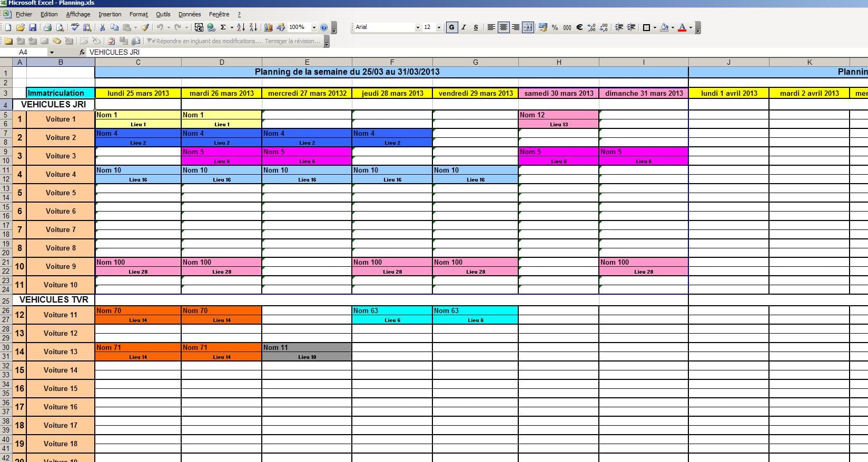Open the font size dropdown showing 12
The height and width of the screenshot is (462, 868).
click(x=439, y=27)
